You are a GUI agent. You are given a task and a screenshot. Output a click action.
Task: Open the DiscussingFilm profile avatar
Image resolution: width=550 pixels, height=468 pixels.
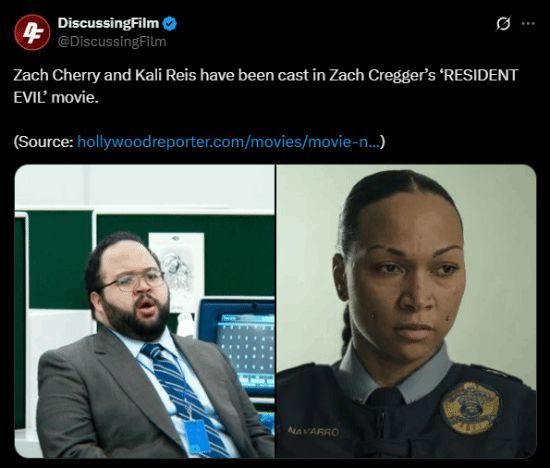32,33
